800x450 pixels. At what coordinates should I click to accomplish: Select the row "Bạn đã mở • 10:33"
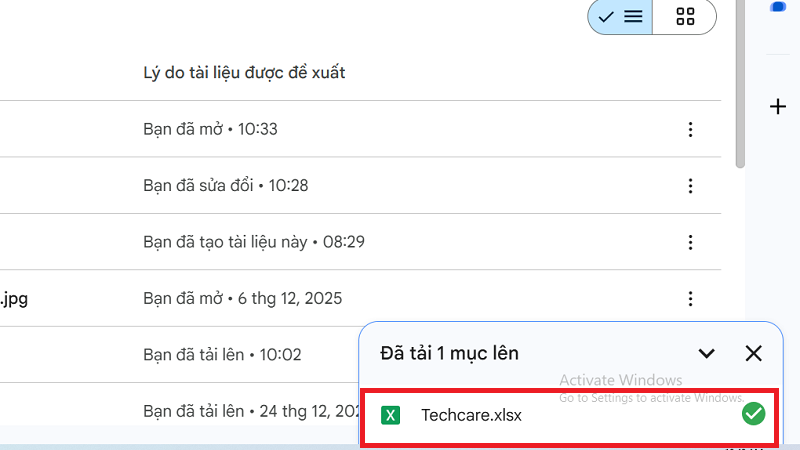point(210,129)
